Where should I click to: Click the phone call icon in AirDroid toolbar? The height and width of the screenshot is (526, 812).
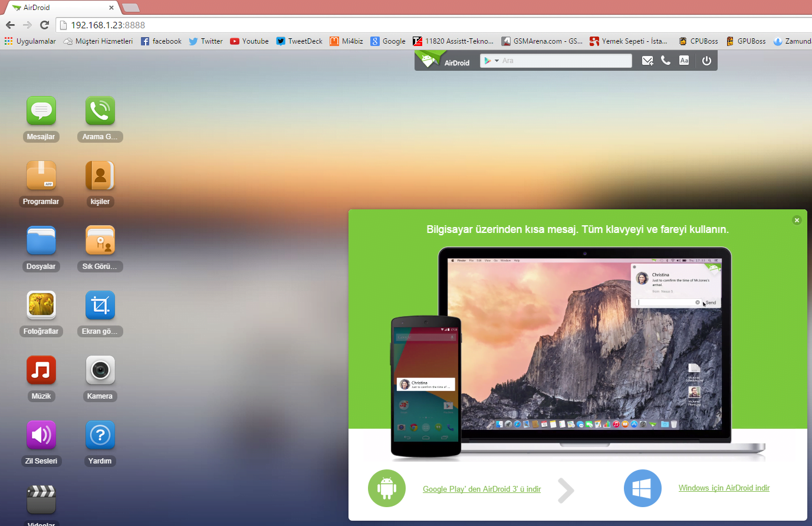[666, 60]
